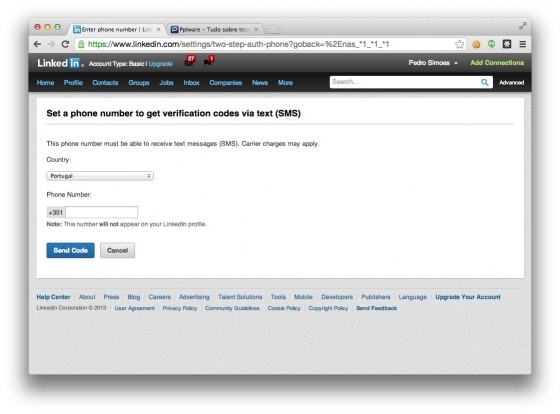Click the dark puzzle extension icon
This screenshot has height=414, width=560.
[507, 44]
